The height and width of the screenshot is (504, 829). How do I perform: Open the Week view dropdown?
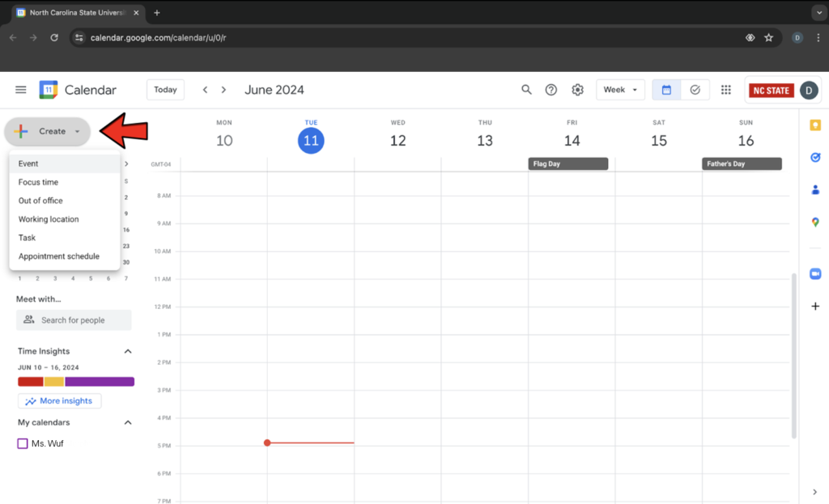(x=620, y=90)
